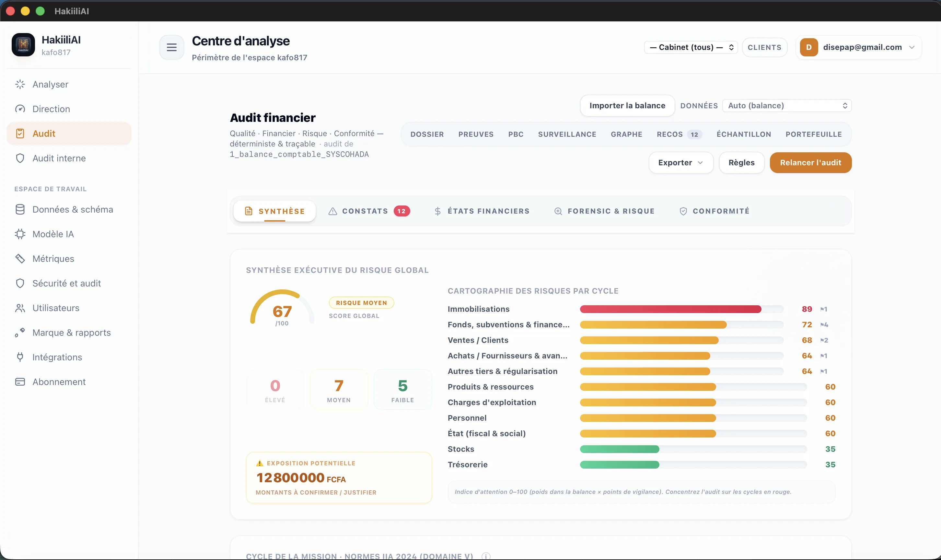Image resolution: width=941 pixels, height=560 pixels.
Task: Click the orange D user avatar
Action: coord(809,47)
